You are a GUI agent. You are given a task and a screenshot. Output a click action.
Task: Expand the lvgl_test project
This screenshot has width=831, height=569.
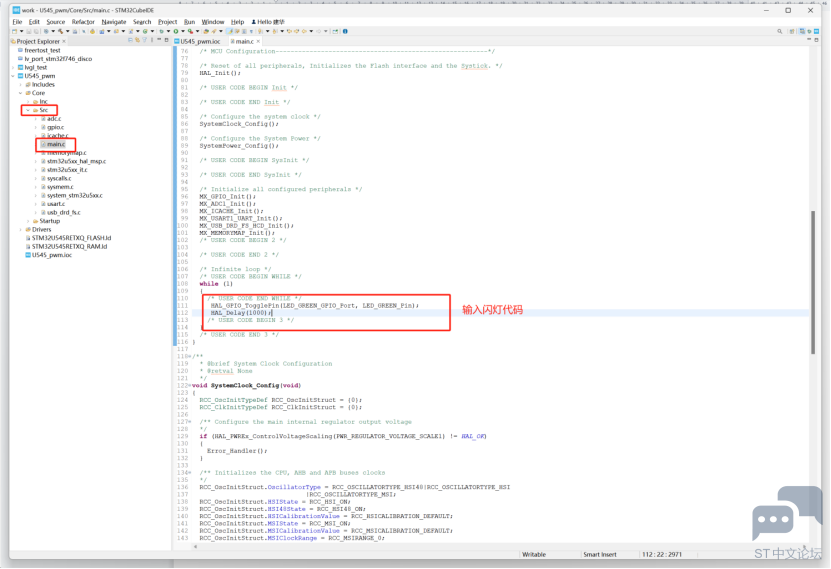pyautogui.click(x=13, y=67)
